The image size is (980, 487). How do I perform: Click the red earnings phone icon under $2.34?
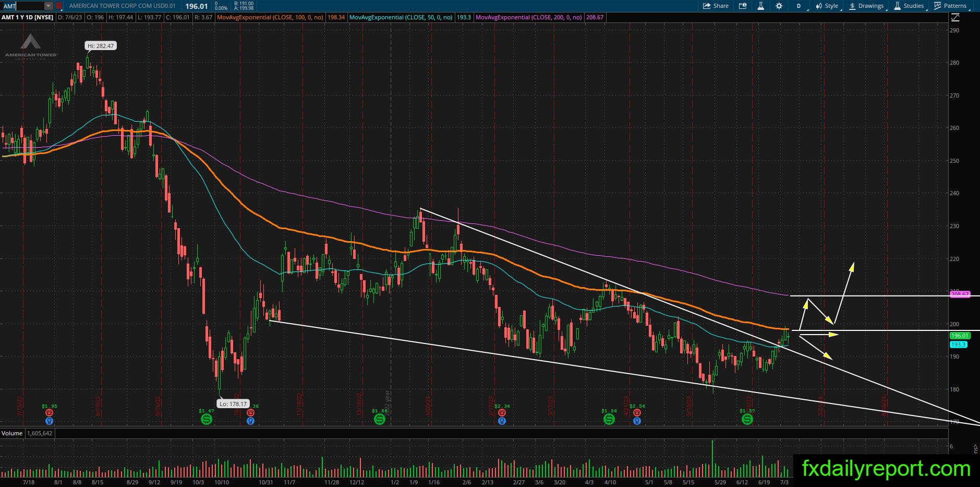[x=502, y=412]
